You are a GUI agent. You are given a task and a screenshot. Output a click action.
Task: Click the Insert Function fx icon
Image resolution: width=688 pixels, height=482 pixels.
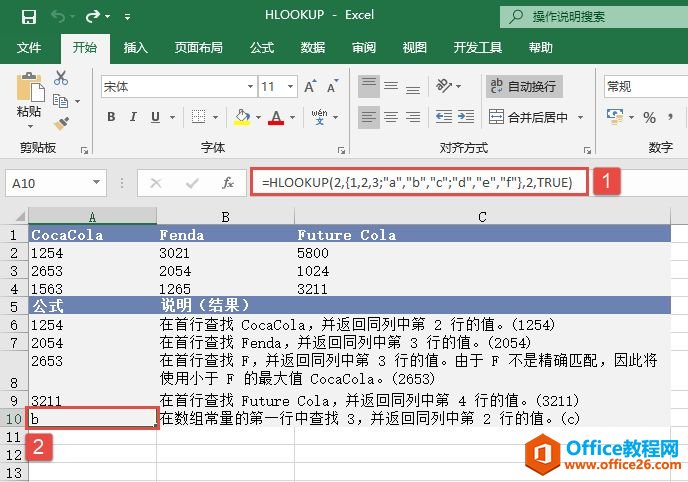tap(228, 183)
